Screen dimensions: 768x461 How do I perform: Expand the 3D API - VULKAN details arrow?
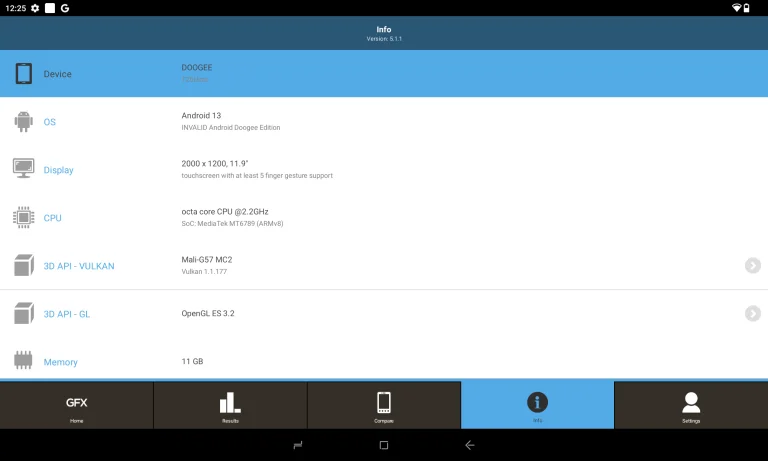pos(753,266)
